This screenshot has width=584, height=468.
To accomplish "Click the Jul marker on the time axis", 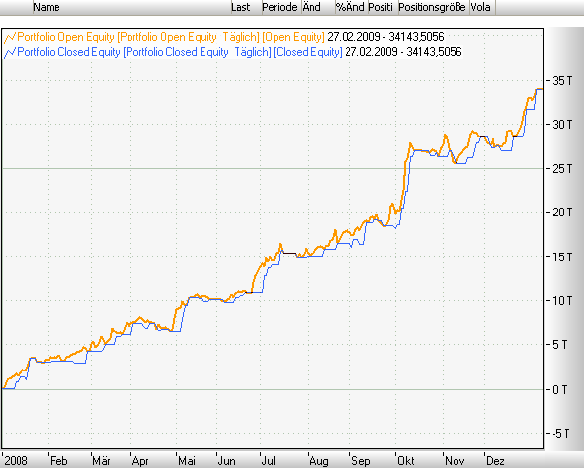I will [269, 461].
